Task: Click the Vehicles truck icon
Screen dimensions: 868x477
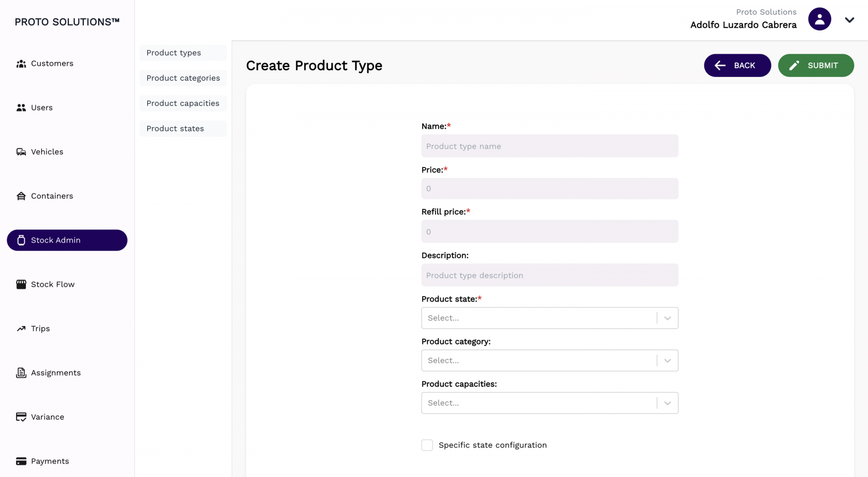Action: click(21, 152)
